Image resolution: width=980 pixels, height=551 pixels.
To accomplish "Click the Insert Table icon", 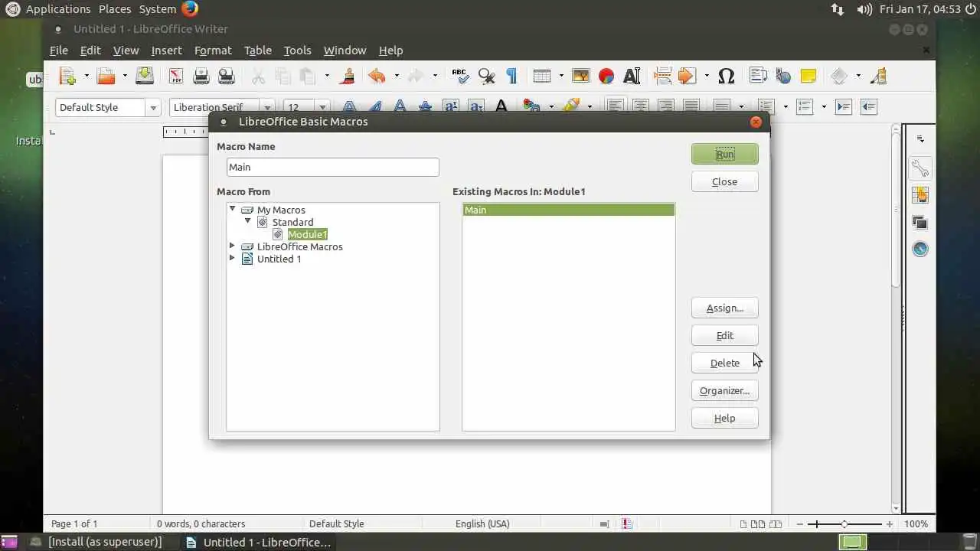I will click(542, 76).
